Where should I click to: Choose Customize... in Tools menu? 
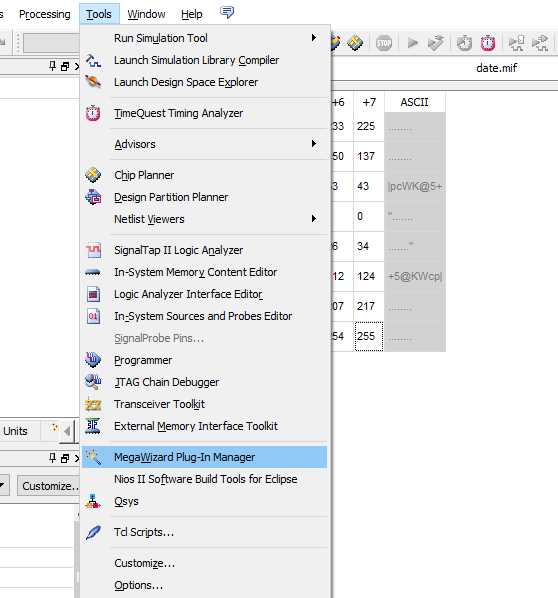pos(204,563)
